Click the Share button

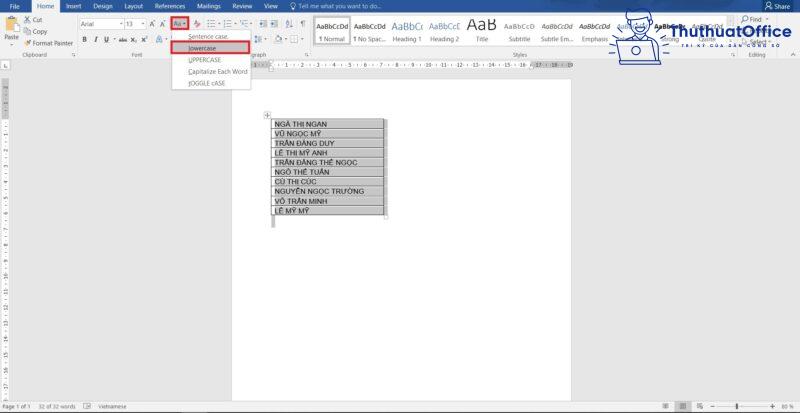tap(777, 6)
